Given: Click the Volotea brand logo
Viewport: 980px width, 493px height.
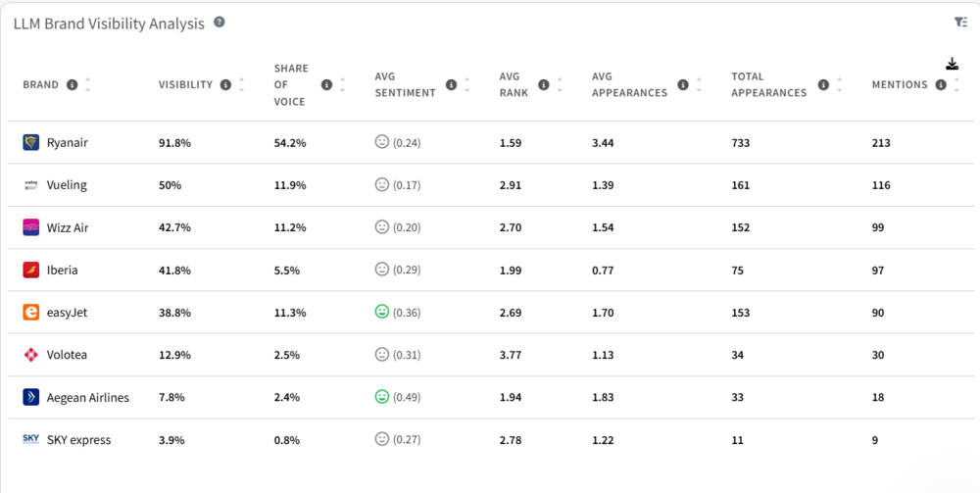Looking at the screenshot, I should coord(30,354).
